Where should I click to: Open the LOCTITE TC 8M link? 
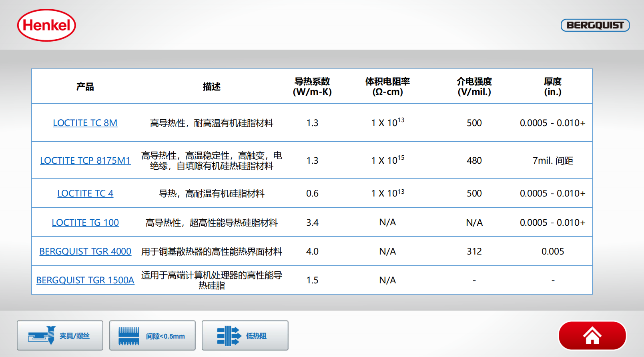click(85, 123)
